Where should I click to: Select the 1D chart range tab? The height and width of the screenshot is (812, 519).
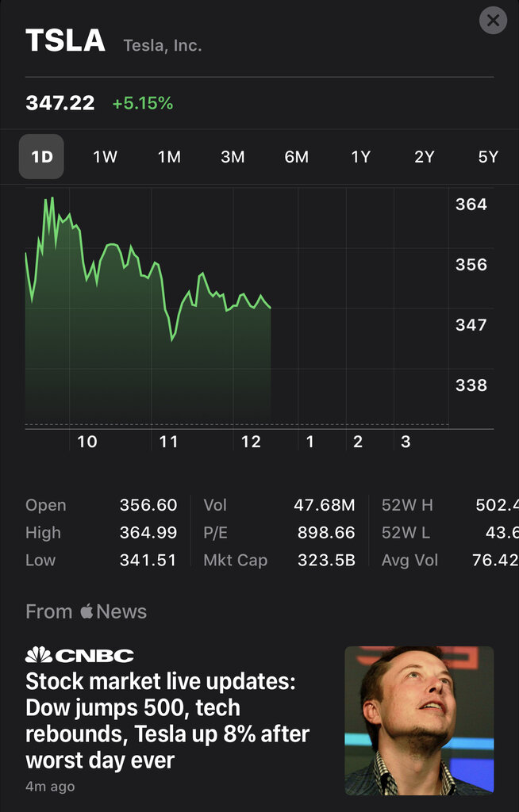coord(41,156)
